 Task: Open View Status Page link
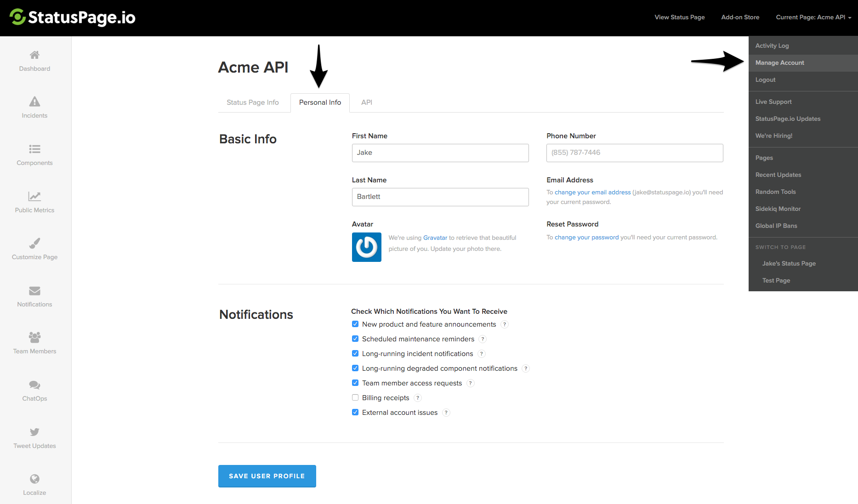(x=680, y=17)
